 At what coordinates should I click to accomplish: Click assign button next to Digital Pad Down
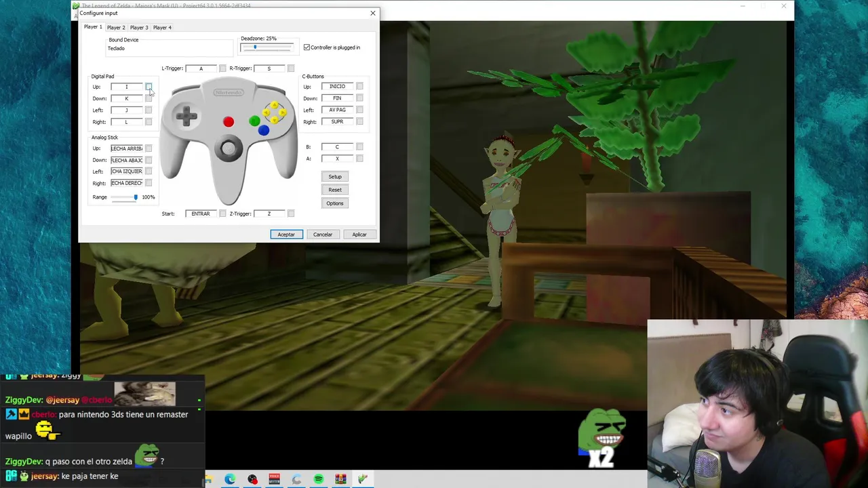pos(149,98)
